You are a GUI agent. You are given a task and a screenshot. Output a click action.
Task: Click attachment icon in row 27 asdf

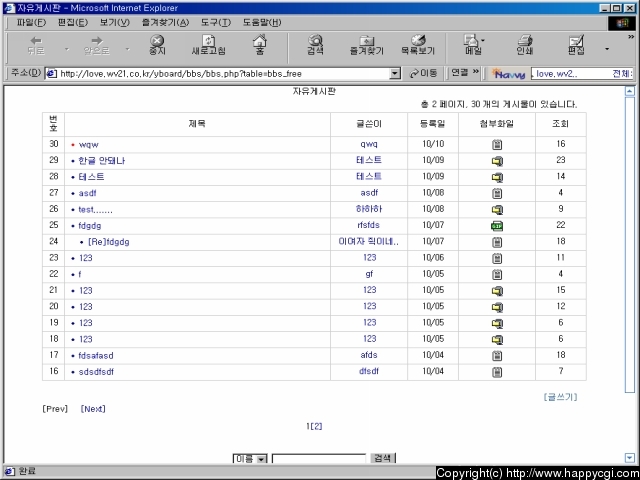pos(497,193)
